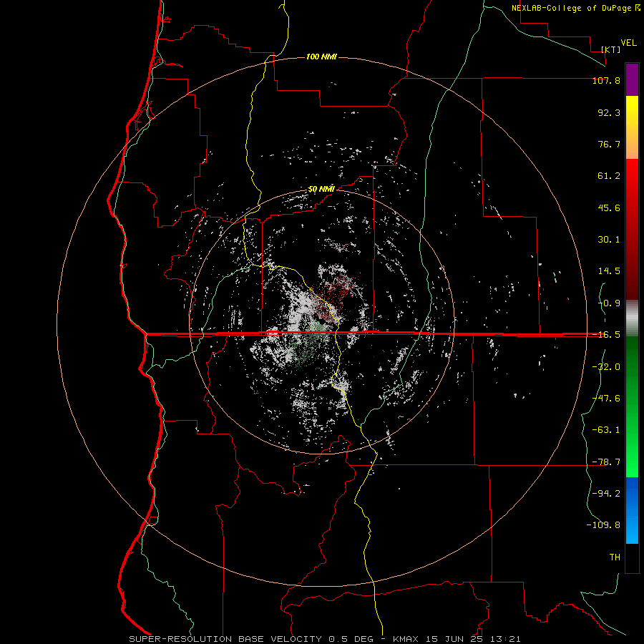Click the -109.8 velocity scale value
644x644 pixels.
(603, 525)
